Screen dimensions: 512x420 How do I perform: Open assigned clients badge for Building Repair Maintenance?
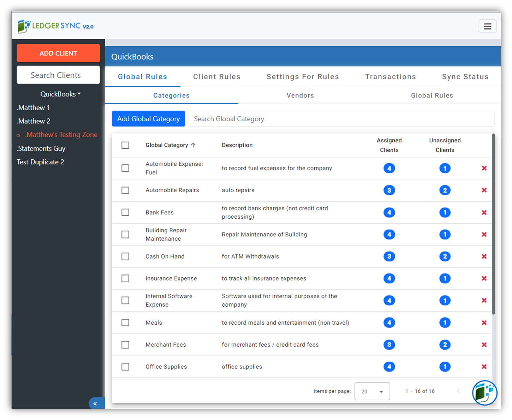389,234
